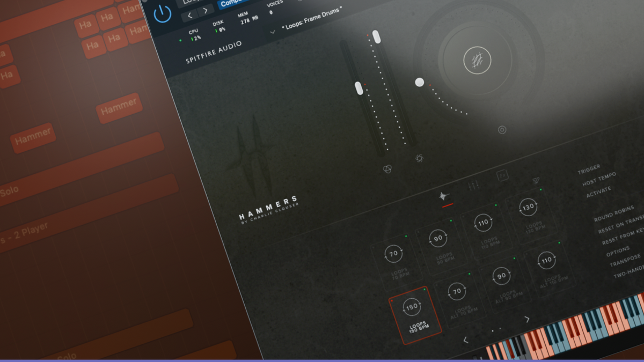Select the Loops 90 BPM technique icon

click(439, 239)
